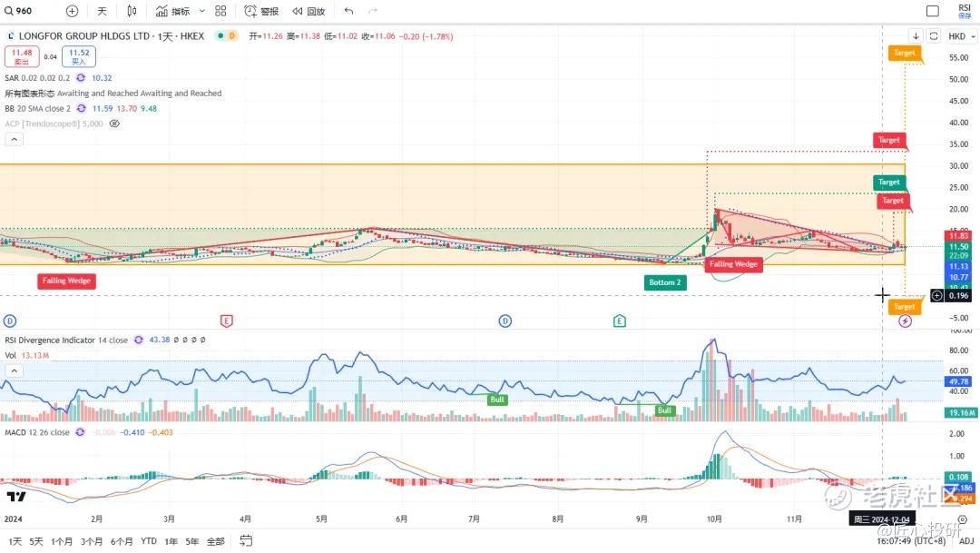Click the 11.48 卖出 sell button

coord(22,56)
